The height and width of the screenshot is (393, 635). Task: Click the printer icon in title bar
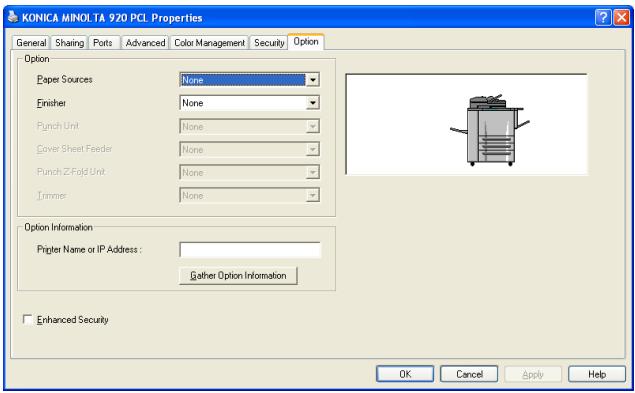pos(13,17)
